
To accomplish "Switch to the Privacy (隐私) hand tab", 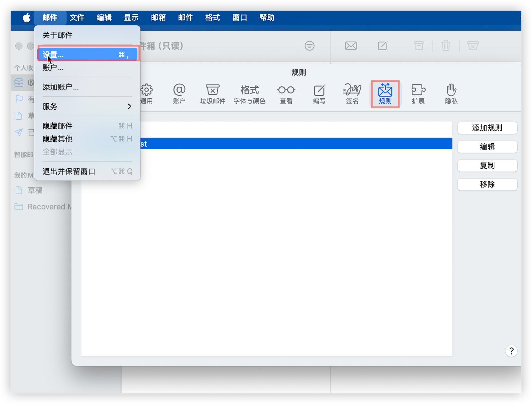I will click(451, 94).
